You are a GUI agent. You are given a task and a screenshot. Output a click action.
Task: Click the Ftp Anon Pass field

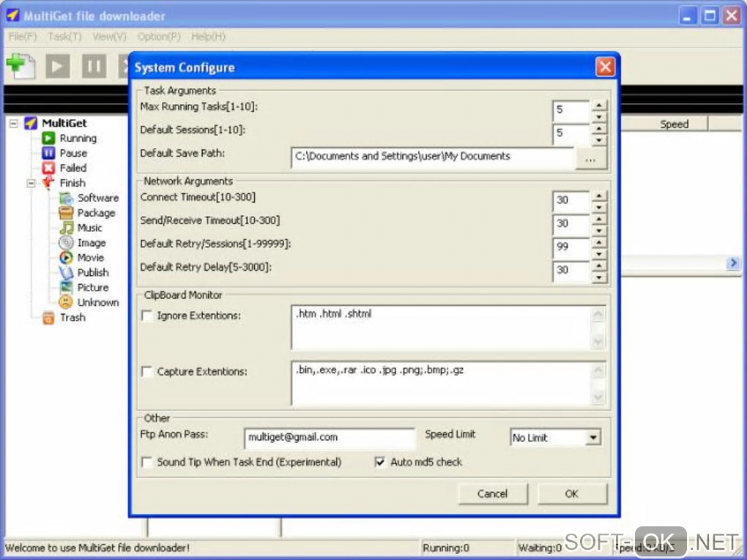pyautogui.click(x=330, y=438)
